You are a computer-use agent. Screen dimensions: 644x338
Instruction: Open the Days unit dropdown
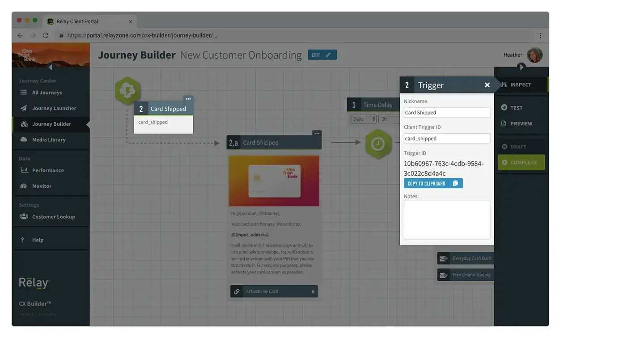coord(364,119)
